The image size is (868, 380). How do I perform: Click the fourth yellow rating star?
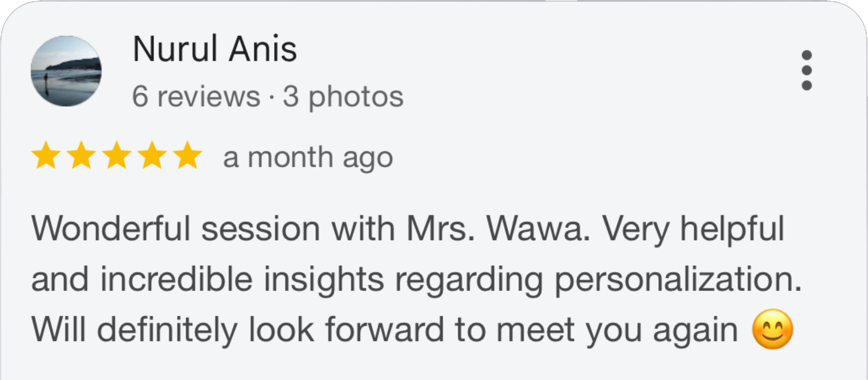[152, 156]
